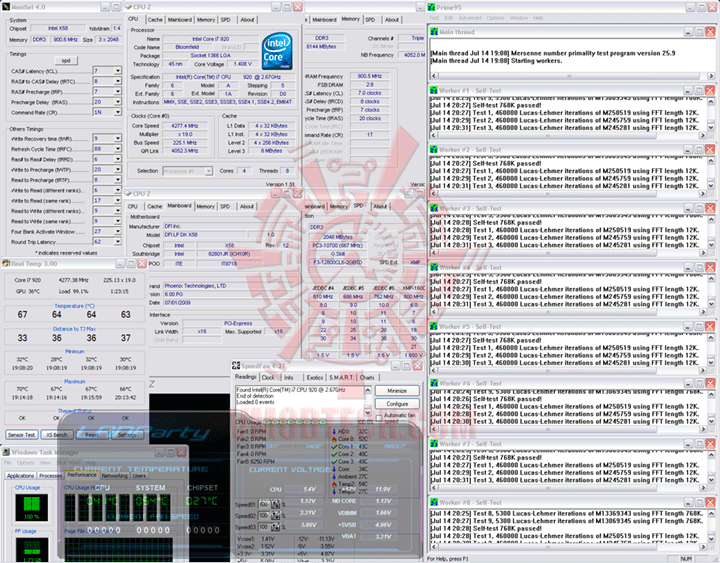Click the Configure button in SpeedFan
The image size is (720, 563).
coord(397,404)
